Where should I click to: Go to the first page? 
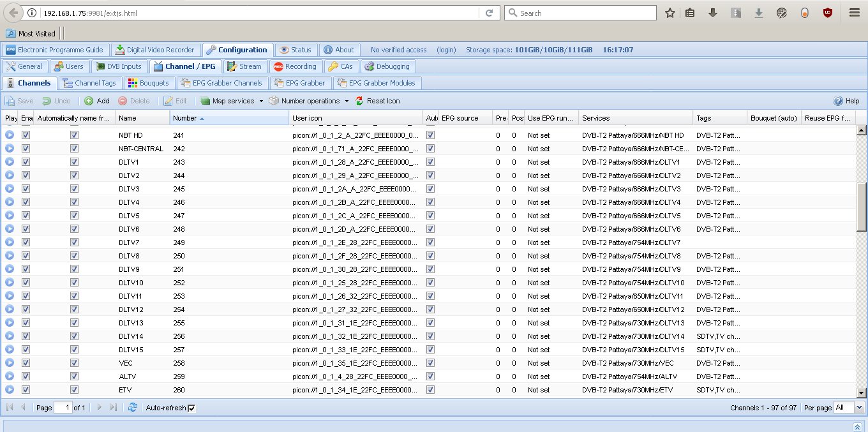[x=10, y=407]
